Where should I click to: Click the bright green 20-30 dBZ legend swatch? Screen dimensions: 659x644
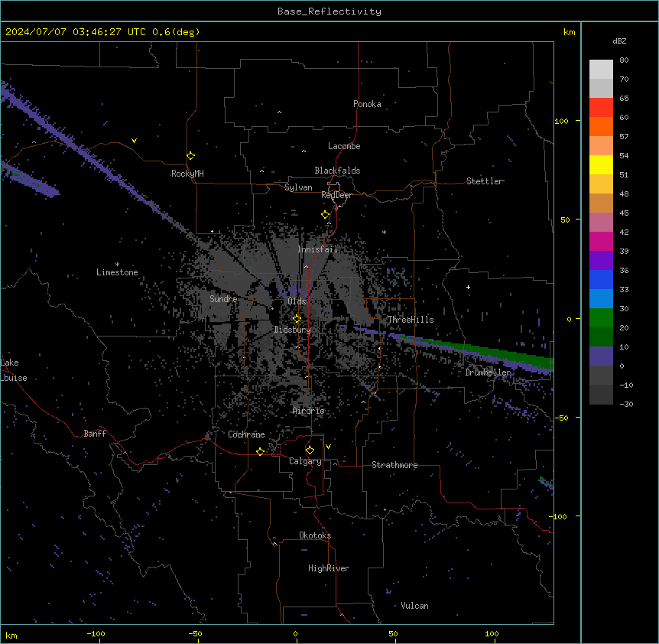point(601,318)
